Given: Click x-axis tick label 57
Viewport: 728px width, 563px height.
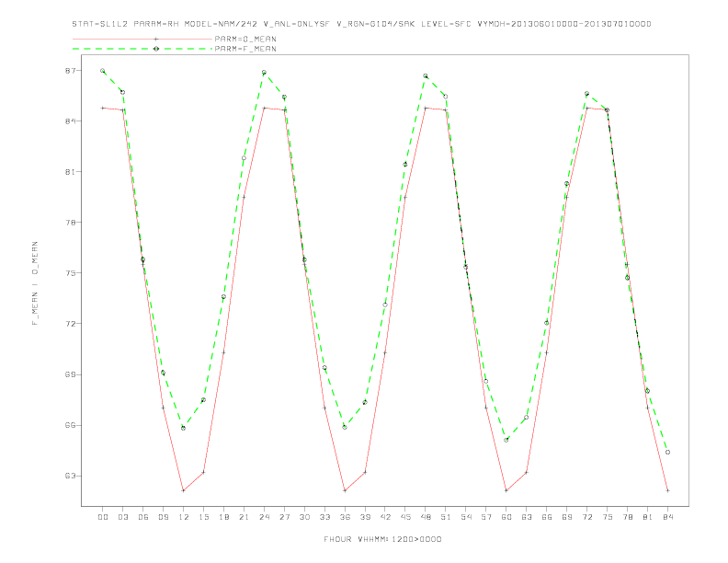Looking at the screenshot, I should click(x=486, y=517).
